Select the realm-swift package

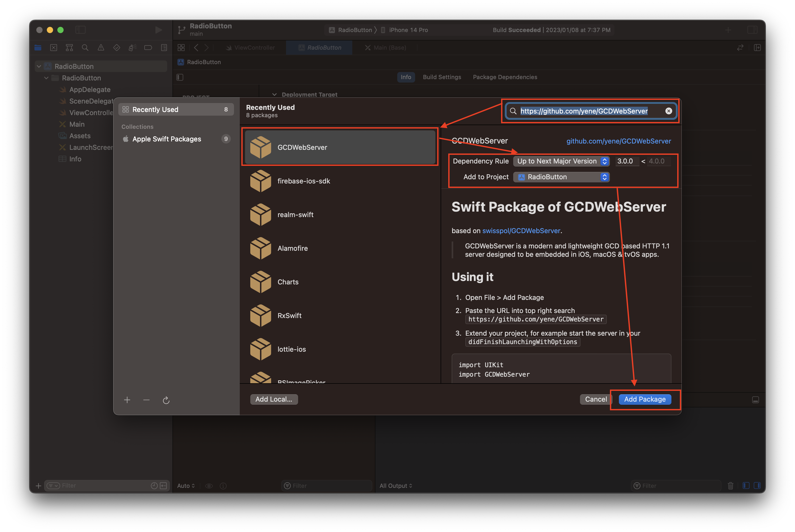(x=340, y=214)
